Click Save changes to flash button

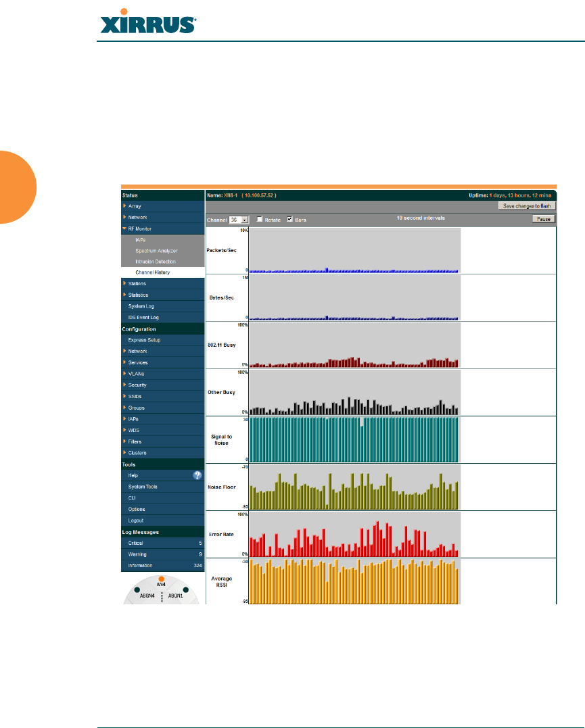coord(527,206)
